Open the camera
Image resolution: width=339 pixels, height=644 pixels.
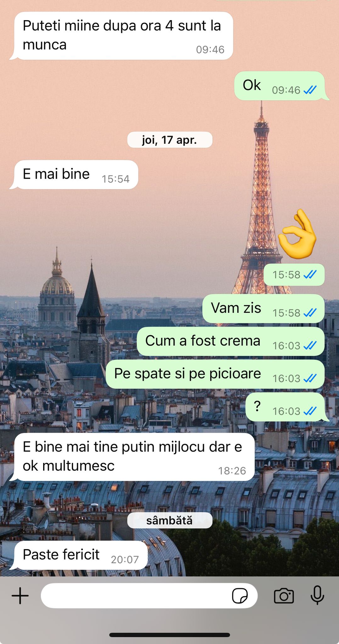point(284,596)
